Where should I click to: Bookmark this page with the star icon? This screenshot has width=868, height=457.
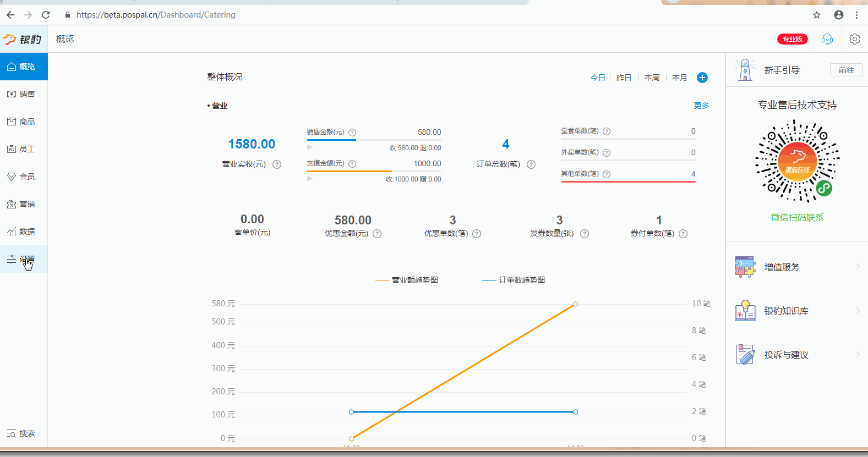point(817,15)
